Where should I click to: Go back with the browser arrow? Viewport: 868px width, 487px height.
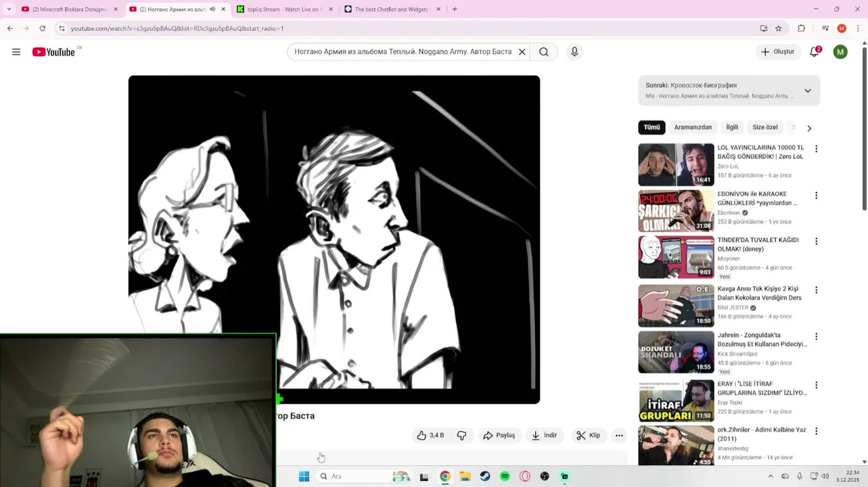(9, 28)
